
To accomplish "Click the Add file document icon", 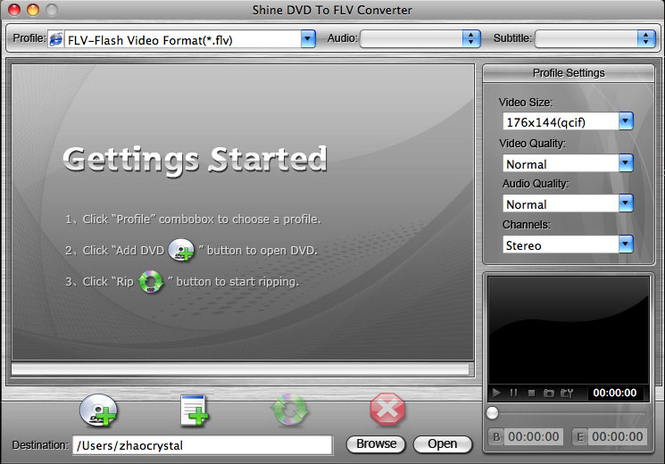I will coord(194,410).
